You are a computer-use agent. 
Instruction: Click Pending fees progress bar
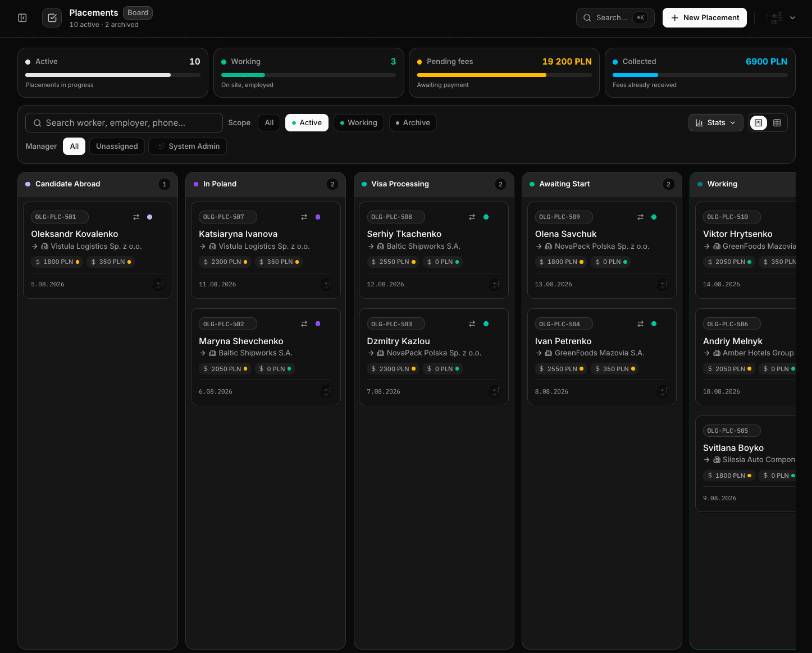pyautogui.click(x=504, y=75)
